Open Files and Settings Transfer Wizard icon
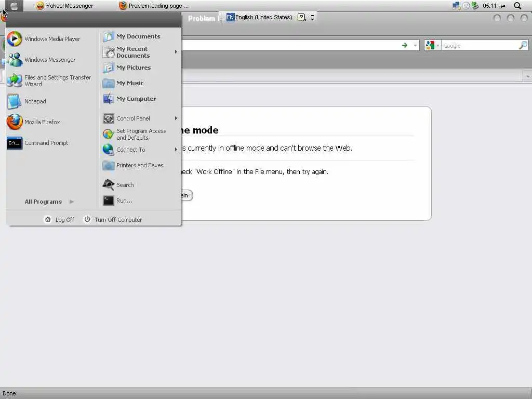 tap(14, 81)
